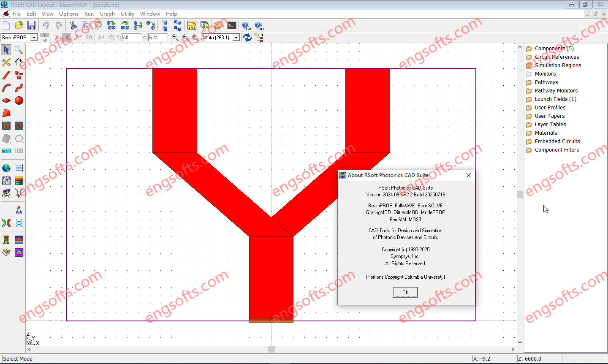Select the hand pan tool
608x364 pixels.
(19, 62)
